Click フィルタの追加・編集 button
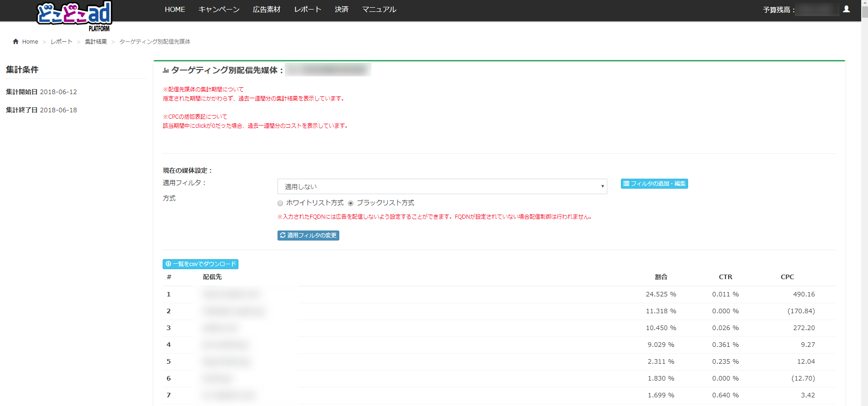The height and width of the screenshot is (406, 868). point(654,184)
